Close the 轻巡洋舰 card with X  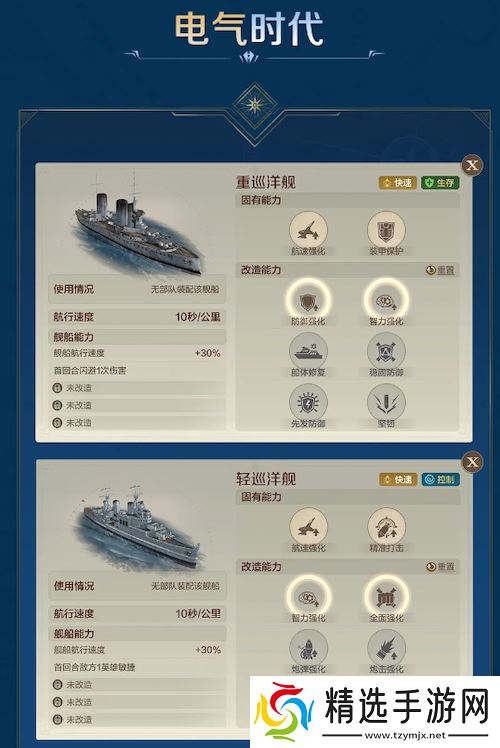point(472,462)
